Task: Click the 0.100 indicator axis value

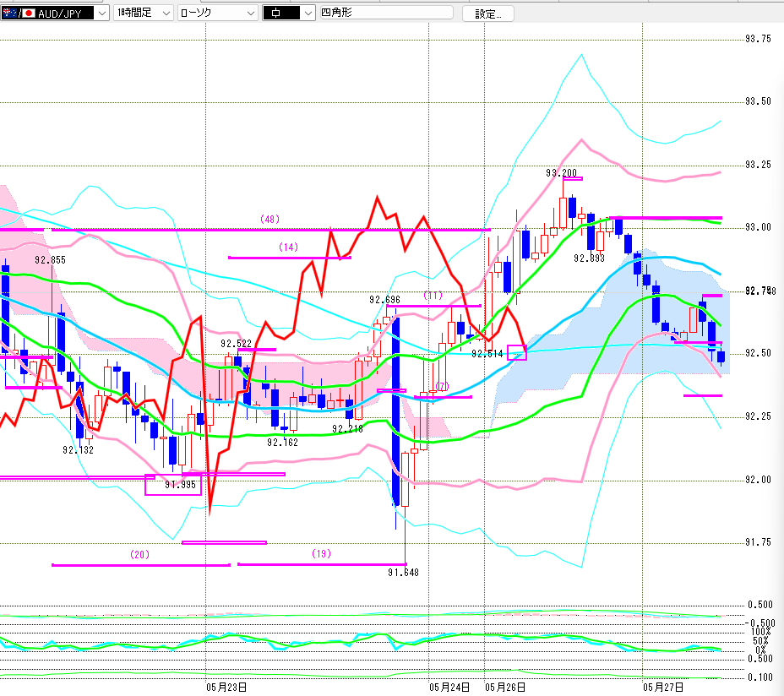Action: pos(760,677)
